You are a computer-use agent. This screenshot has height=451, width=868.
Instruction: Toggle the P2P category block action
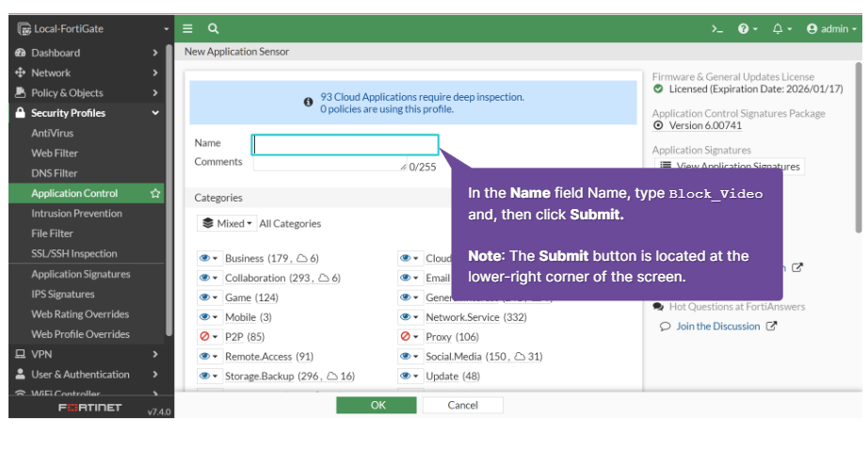(x=209, y=336)
